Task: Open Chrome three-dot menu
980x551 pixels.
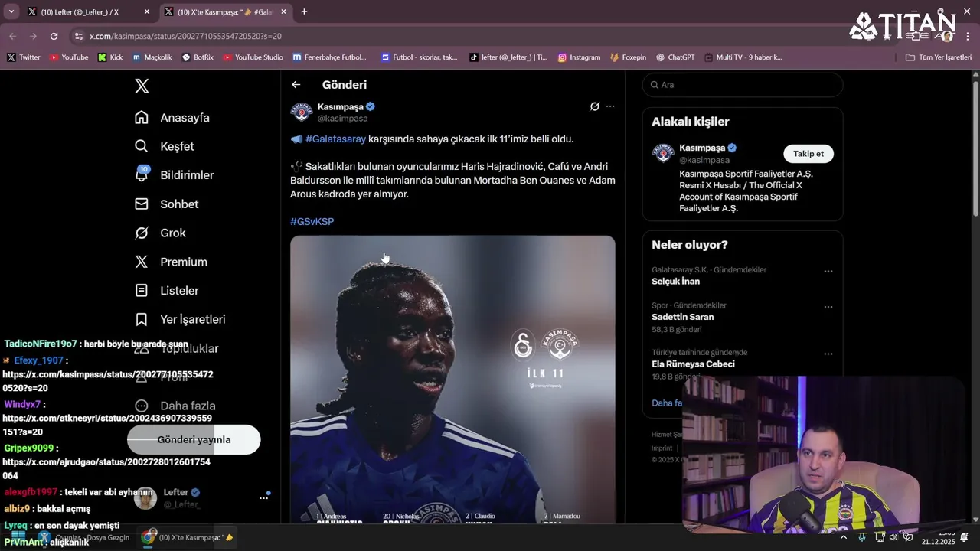Action: (966, 36)
